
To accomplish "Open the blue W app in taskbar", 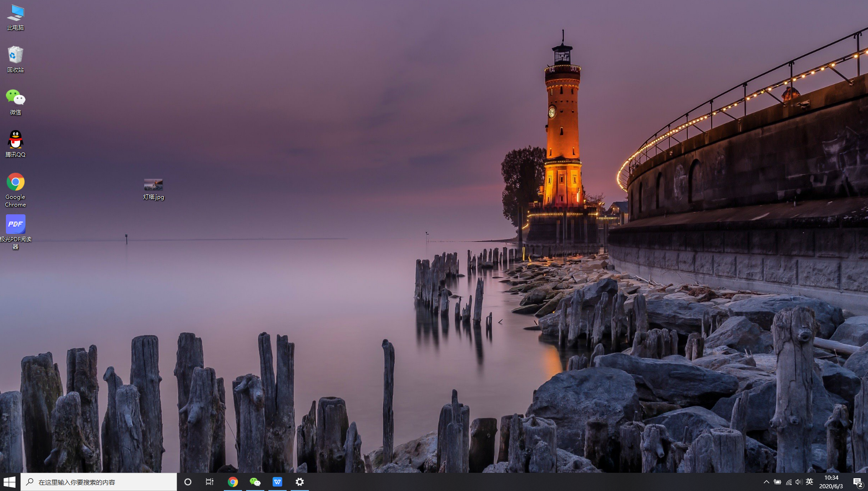I will pyautogui.click(x=278, y=482).
